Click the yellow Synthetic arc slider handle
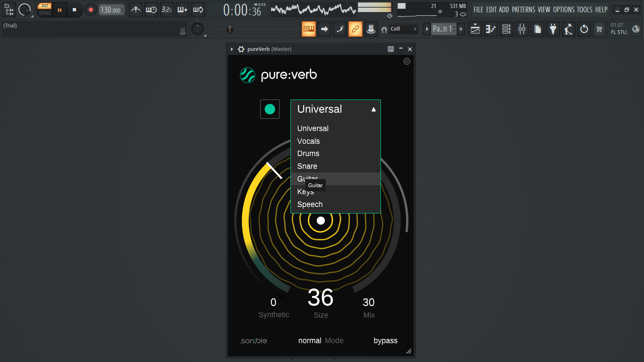This screenshot has height=362, width=644. point(274,171)
